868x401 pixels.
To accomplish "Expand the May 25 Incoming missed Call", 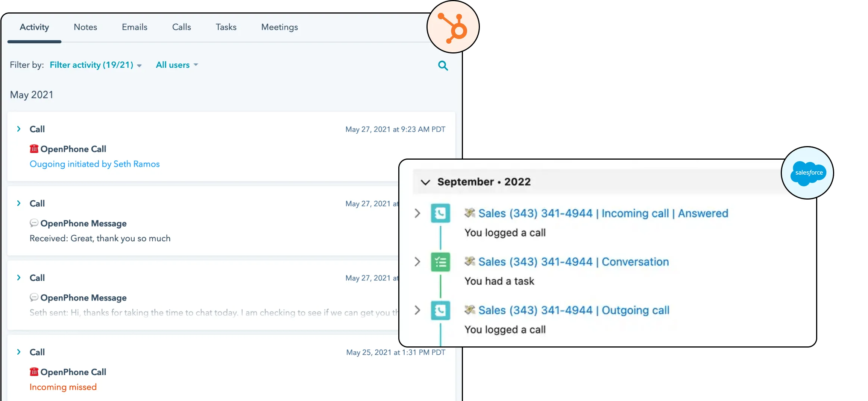I will click(x=19, y=352).
